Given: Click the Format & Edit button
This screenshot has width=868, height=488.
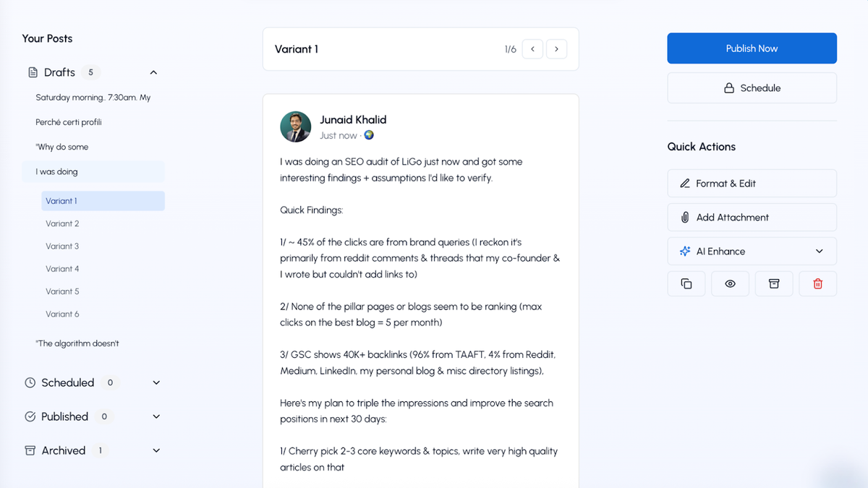Looking at the screenshot, I should (x=752, y=184).
